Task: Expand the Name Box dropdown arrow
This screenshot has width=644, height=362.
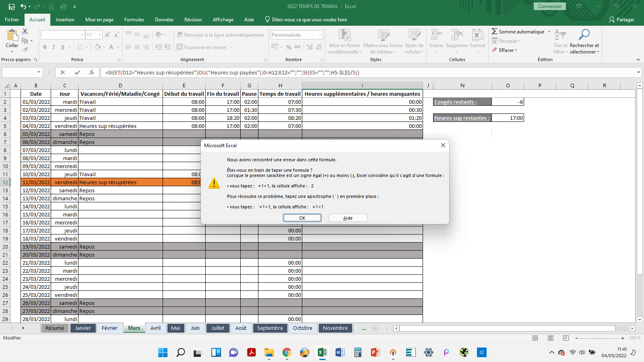Action: click(39, 72)
